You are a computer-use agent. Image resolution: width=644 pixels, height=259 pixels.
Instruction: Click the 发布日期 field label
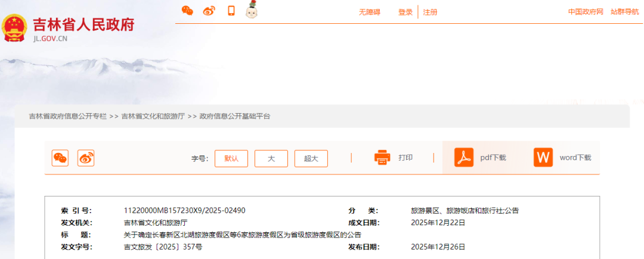tap(364, 247)
